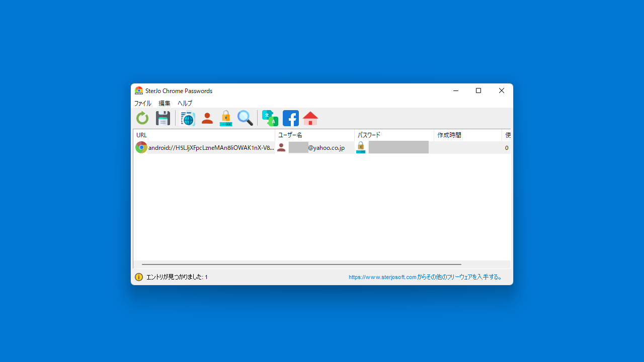
Task: Open the Facebook icon in the toolbar
Action: [291, 118]
